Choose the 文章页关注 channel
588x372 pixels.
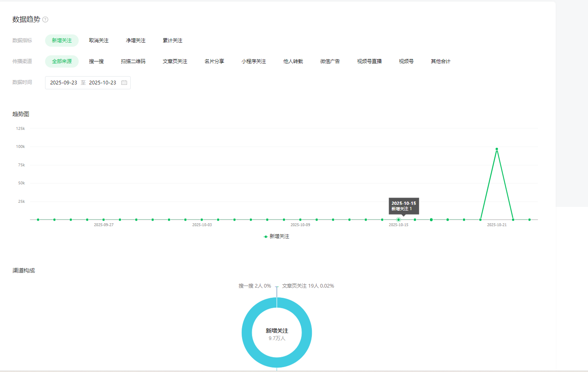[175, 61]
